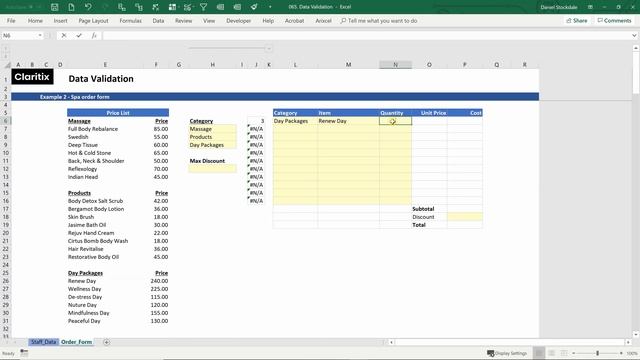640x360 pixels.
Task: Click the Share button
Action: (576, 20)
